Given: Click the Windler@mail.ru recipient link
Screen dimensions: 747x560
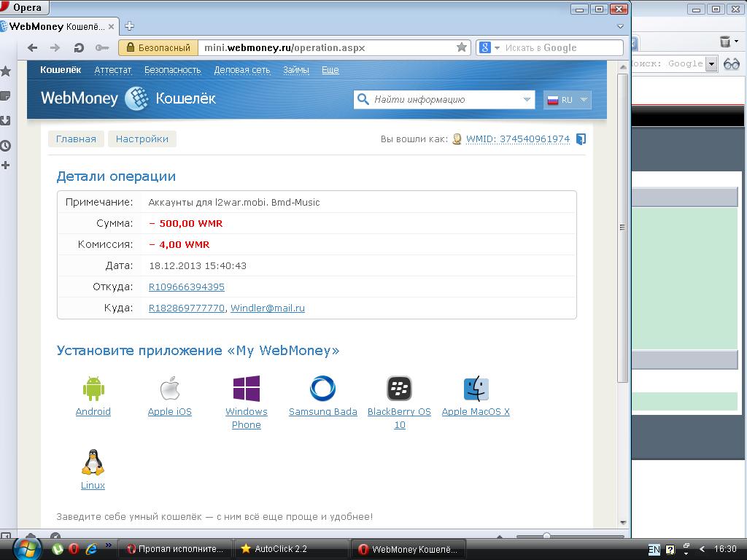Looking at the screenshot, I should 268,308.
